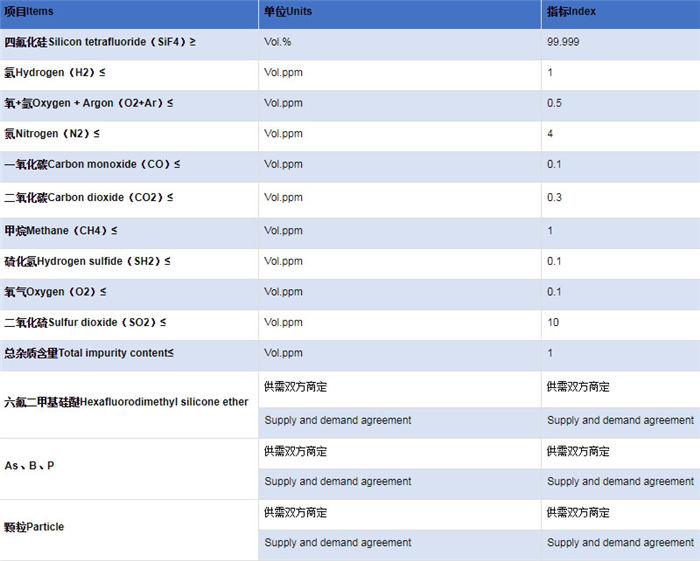Select the index value 10 for sulfur dioxide
The height and width of the screenshot is (561, 700).
[553, 322]
